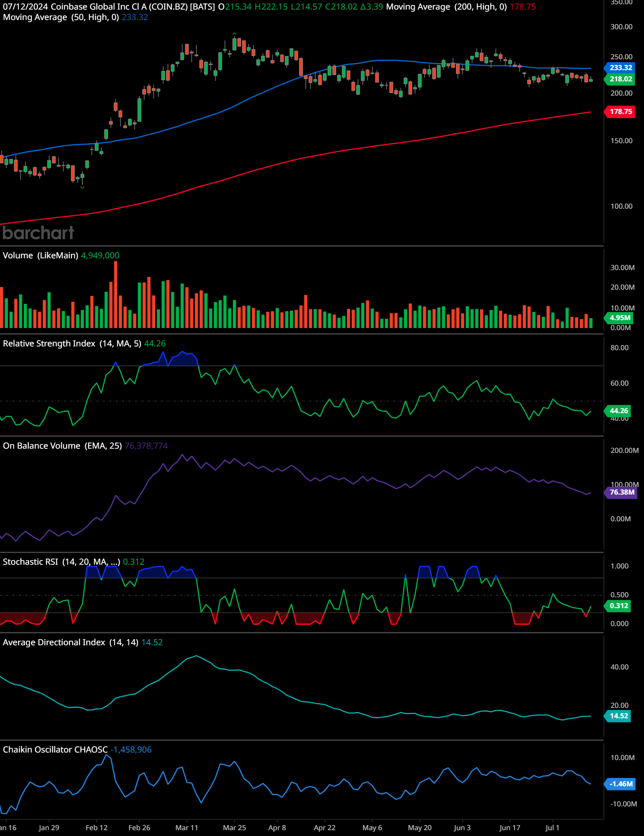Click the Volume (LikeMain) label
The width and height of the screenshot is (644, 836).
tap(40, 255)
